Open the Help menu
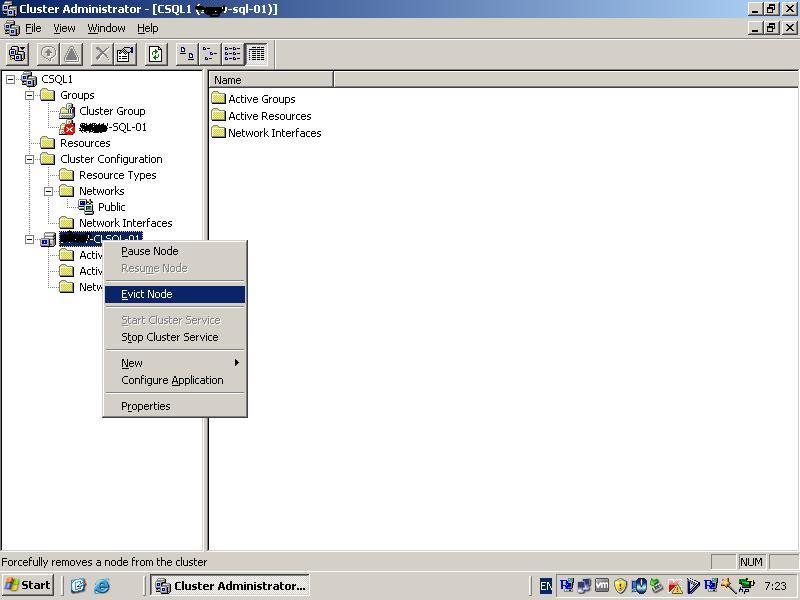 point(147,28)
